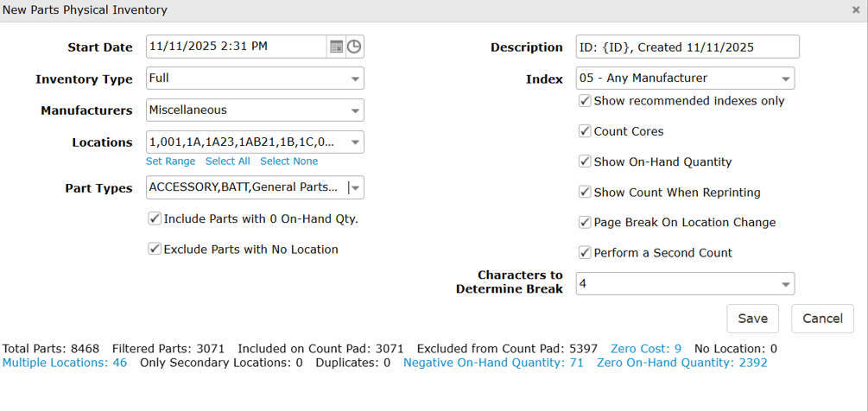Save the new physical inventory
The image size is (868, 411).
click(752, 319)
